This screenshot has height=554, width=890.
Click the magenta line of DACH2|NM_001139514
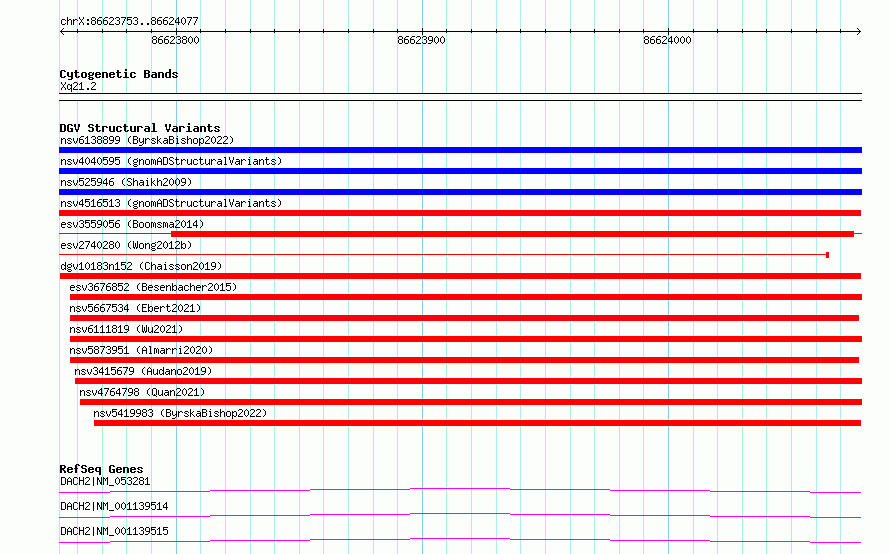(x=460, y=515)
